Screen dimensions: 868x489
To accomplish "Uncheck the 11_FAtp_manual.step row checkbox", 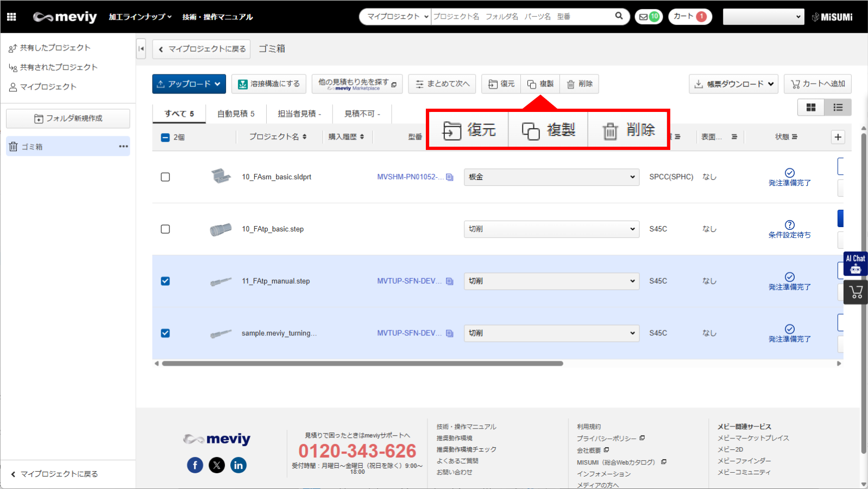I will pyautogui.click(x=166, y=281).
